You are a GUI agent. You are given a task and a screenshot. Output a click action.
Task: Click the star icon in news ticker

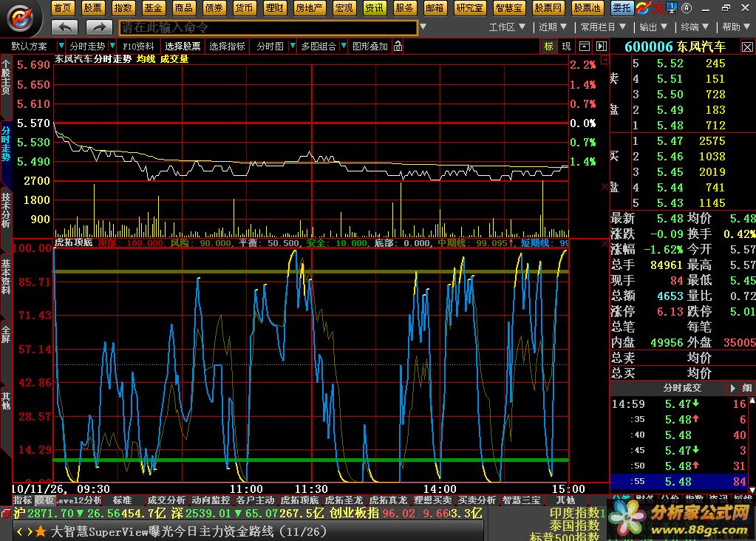[41, 531]
